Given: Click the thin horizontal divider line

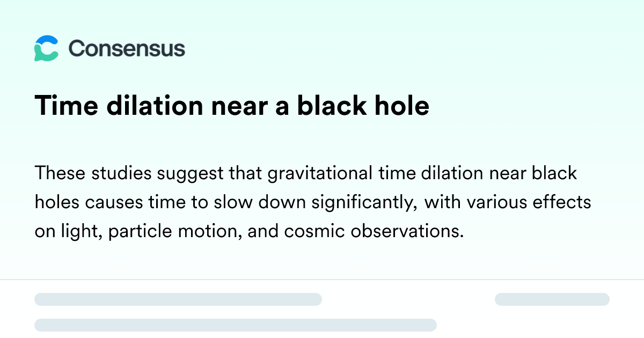Looking at the screenshot, I should click(322, 280).
